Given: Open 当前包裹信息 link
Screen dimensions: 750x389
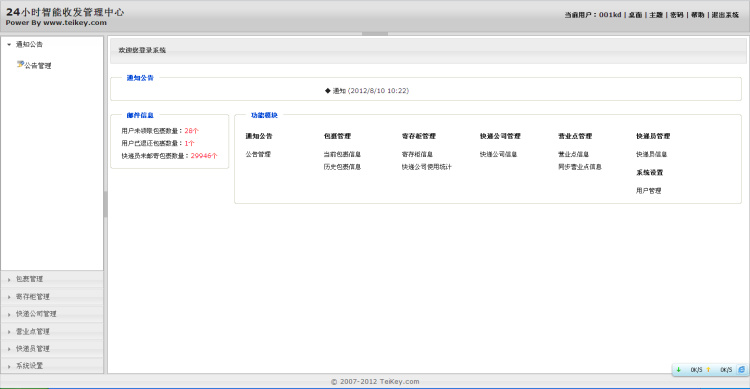Looking at the screenshot, I should (342, 154).
